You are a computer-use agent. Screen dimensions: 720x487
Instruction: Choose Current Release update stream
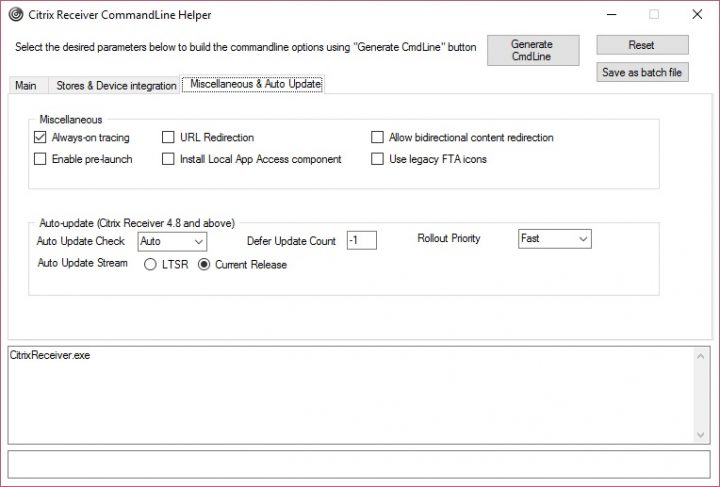coord(204,265)
